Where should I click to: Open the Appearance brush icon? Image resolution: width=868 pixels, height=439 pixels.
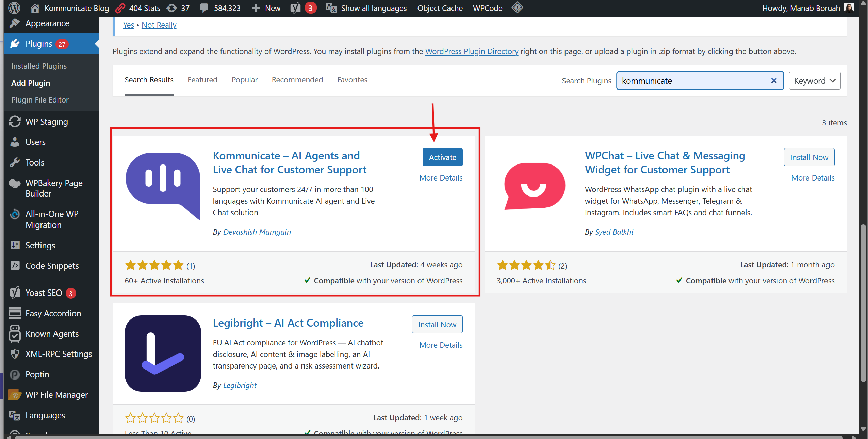(x=15, y=23)
